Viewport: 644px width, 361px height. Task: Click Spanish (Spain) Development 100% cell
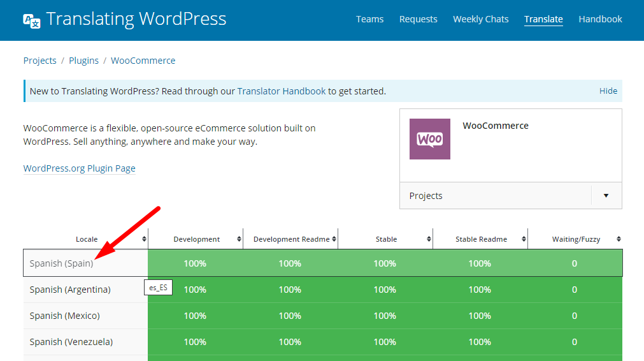click(x=195, y=263)
